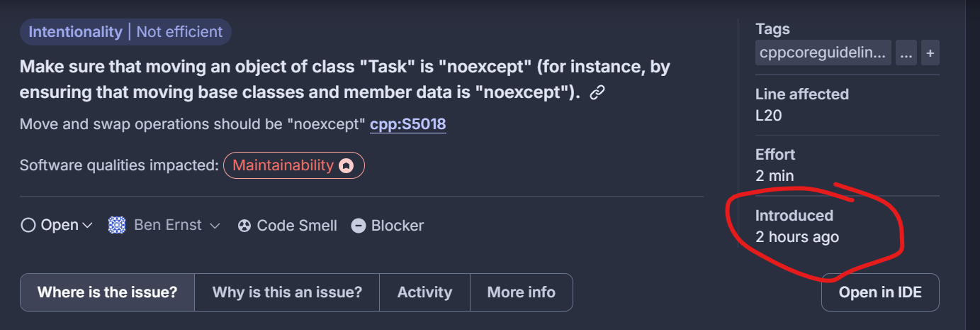The height and width of the screenshot is (330, 980).
Task: Follow the cpp:S5018 rule link
Action: [x=407, y=124]
